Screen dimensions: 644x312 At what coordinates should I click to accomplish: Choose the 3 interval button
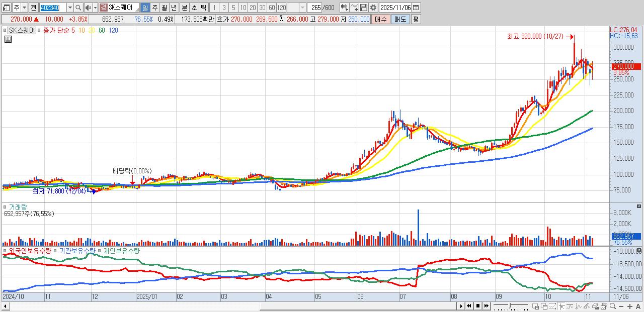(224, 8)
